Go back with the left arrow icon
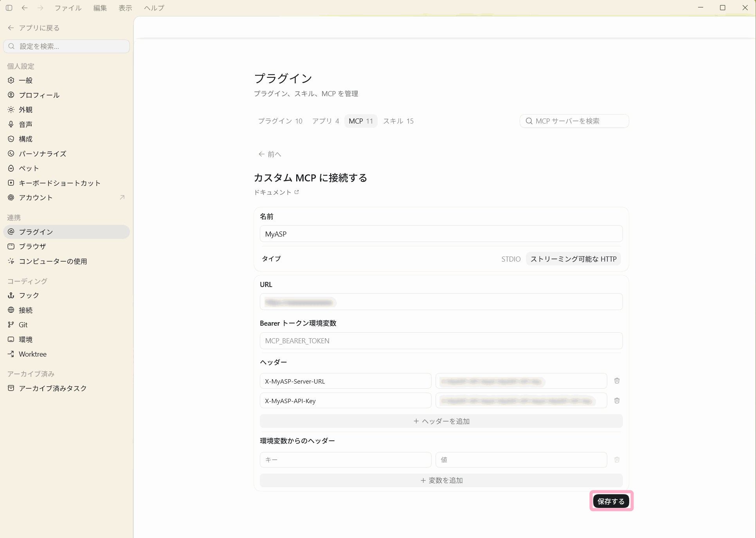This screenshot has width=756, height=538. 25,8
